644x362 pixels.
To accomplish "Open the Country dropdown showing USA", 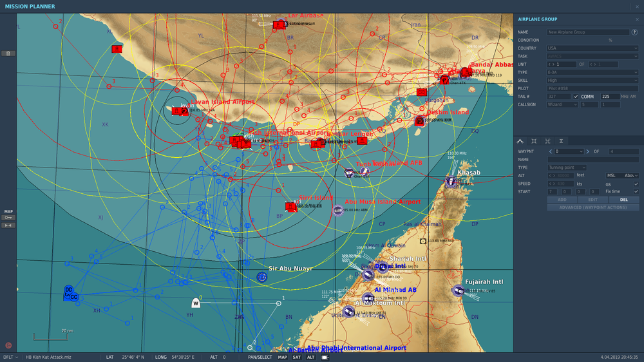I will tap(592, 48).
